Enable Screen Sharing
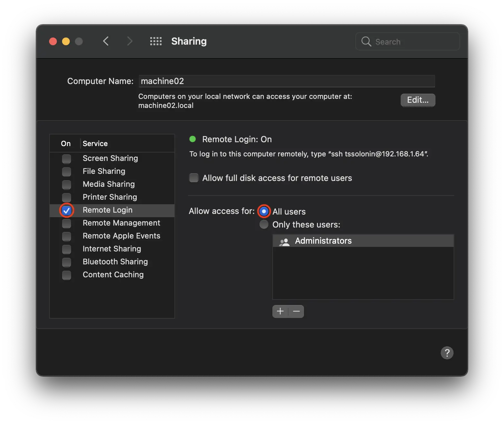Image resolution: width=504 pixels, height=424 pixels. pos(66,159)
